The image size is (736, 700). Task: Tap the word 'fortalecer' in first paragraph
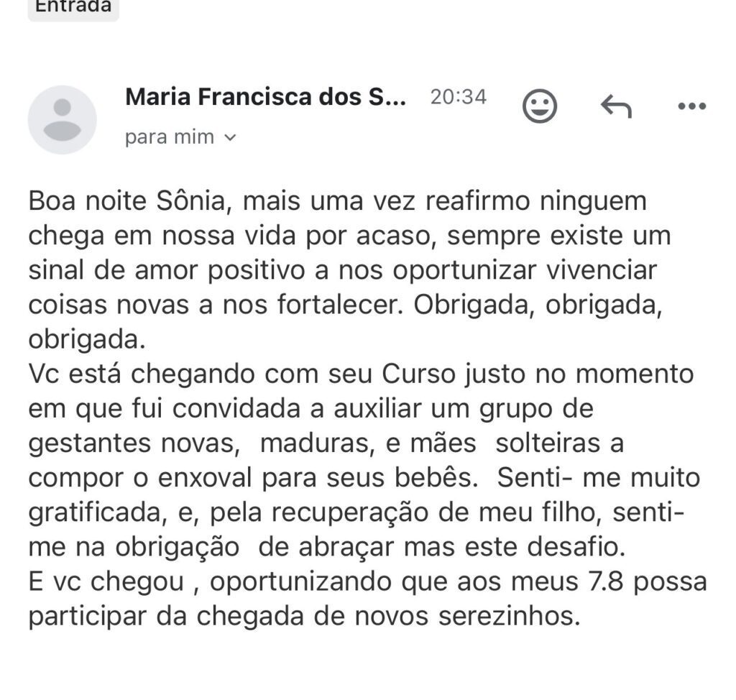(x=340, y=305)
